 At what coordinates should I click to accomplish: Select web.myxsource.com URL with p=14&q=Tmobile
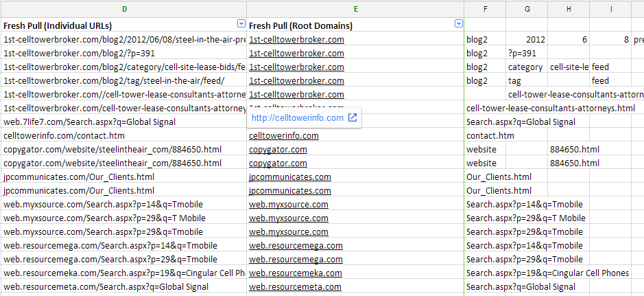coord(124,205)
